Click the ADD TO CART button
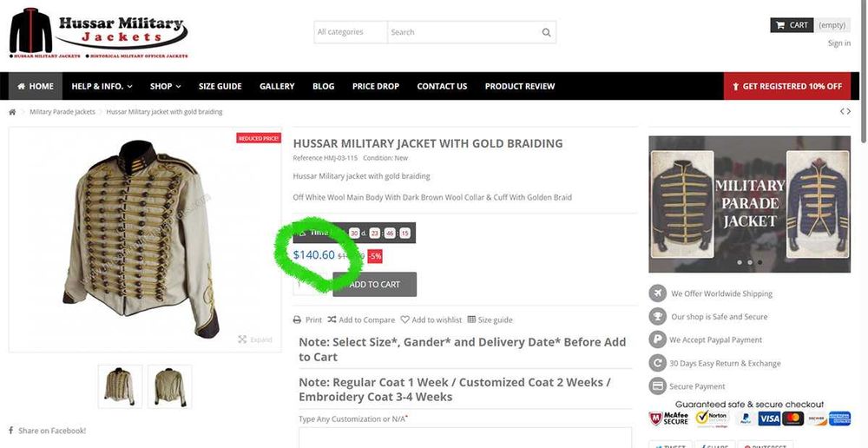This screenshot has width=868, height=448. coord(375,284)
